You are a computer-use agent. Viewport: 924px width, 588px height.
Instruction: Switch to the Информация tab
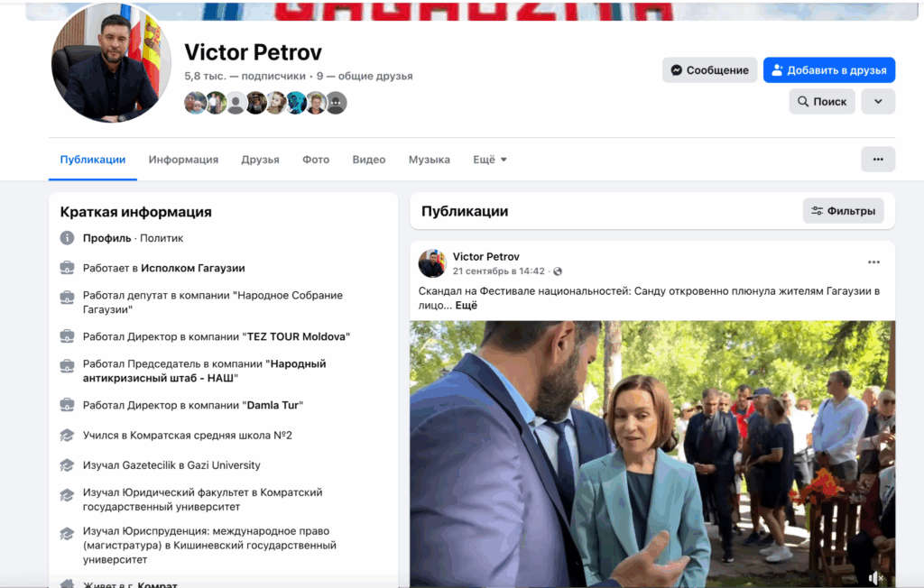click(183, 160)
